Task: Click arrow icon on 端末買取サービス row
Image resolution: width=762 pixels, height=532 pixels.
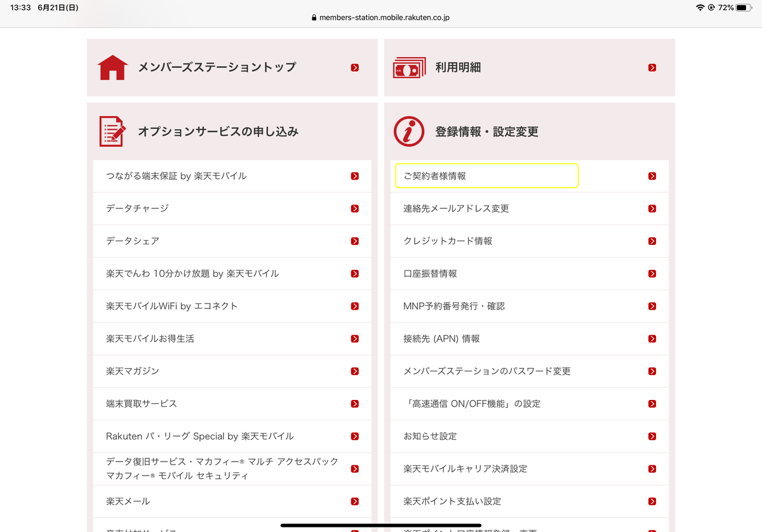Action: coord(355,404)
